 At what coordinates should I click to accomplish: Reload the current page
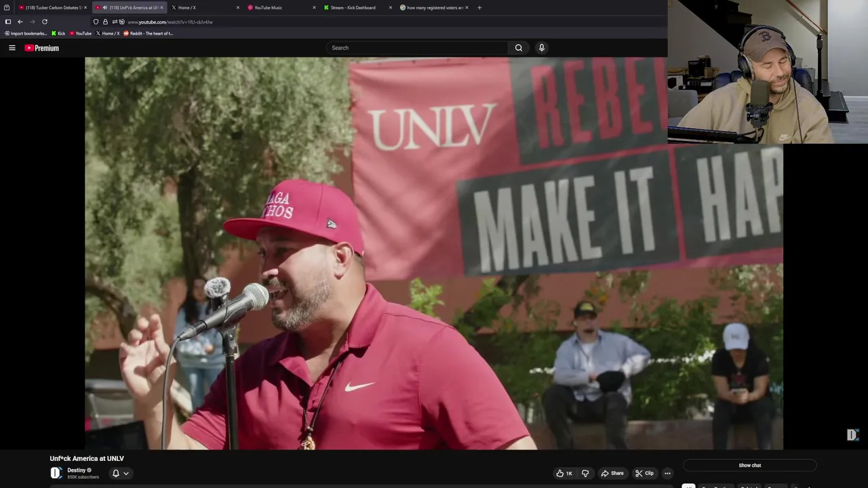(45, 22)
